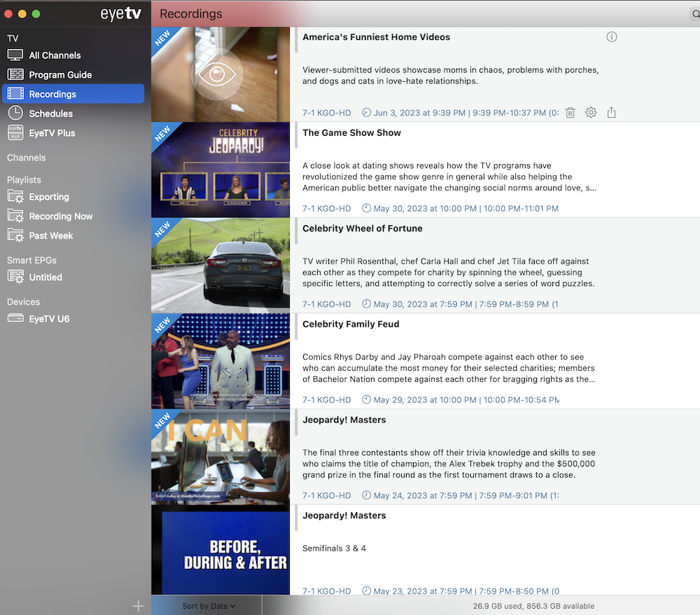Image resolution: width=700 pixels, height=615 pixels.
Task: Open Jeopardy! Masters I CAN thumbnail
Action: 220,457
